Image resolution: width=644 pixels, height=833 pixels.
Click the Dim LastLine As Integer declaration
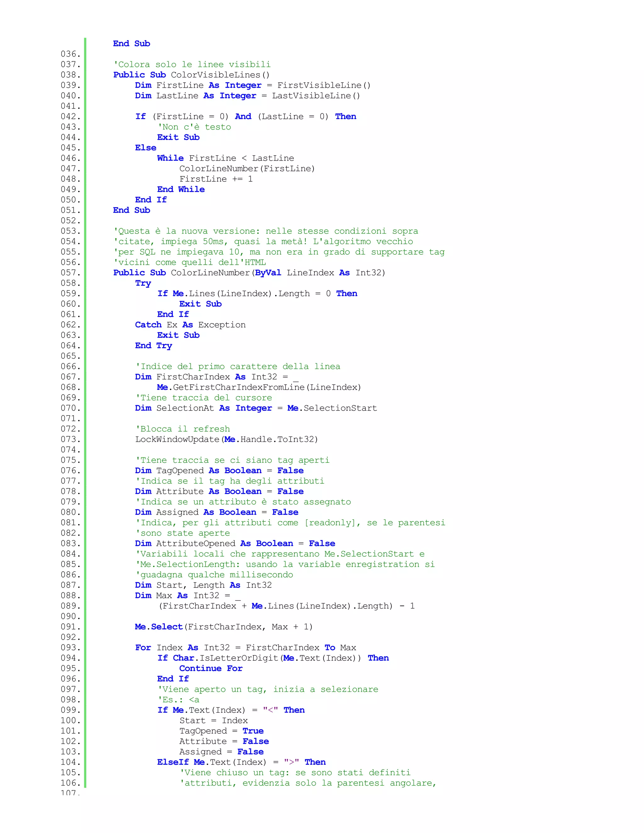247,96
